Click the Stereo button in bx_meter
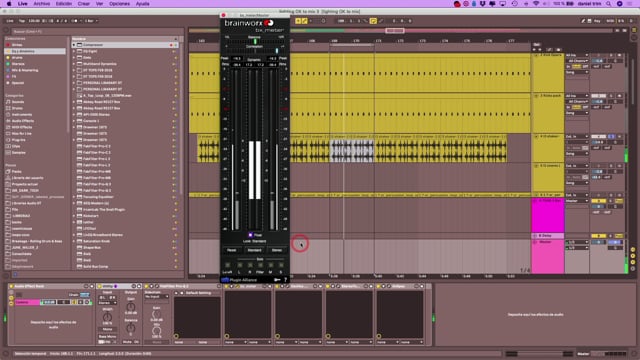Image resolution: width=640 pixels, height=360 pixels. coord(277,250)
